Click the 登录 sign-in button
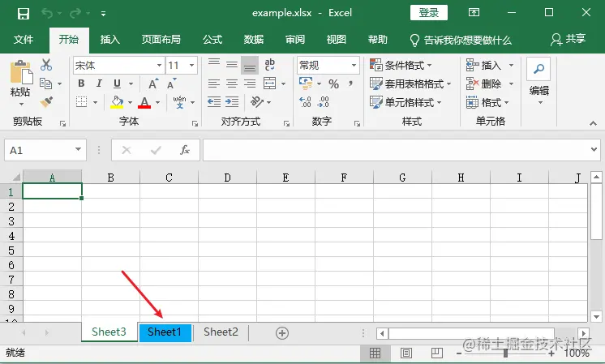Viewport: 605px width, 364px height. (x=429, y=13)
